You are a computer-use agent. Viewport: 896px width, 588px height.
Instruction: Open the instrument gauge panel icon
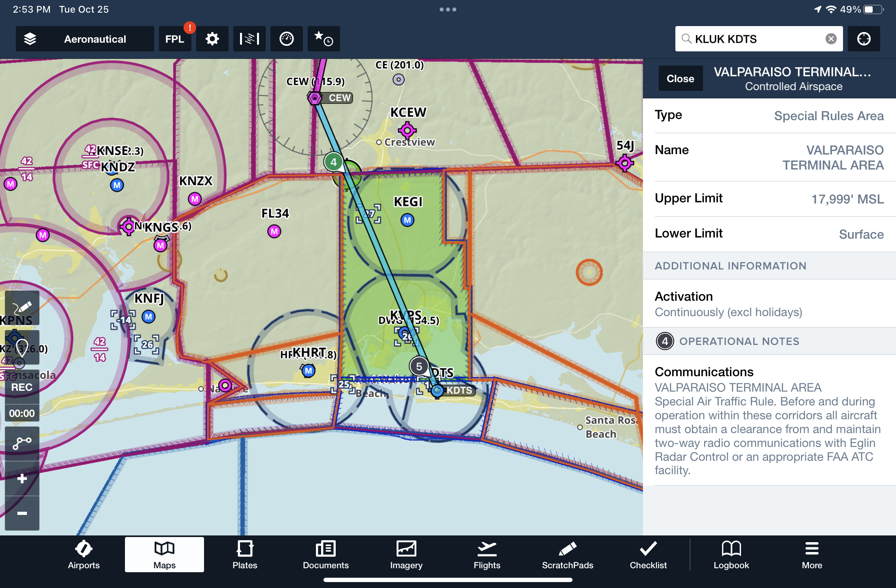click(287, 39)
